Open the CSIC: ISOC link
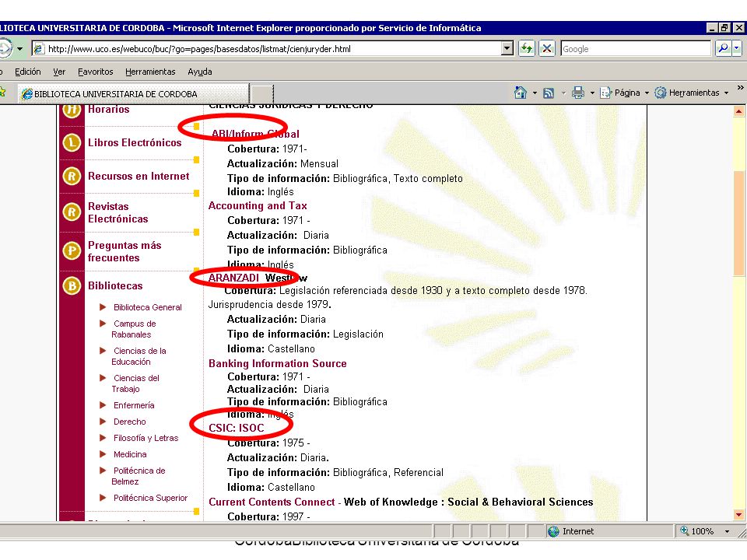747x560 pixels. [x=237, y=428]
